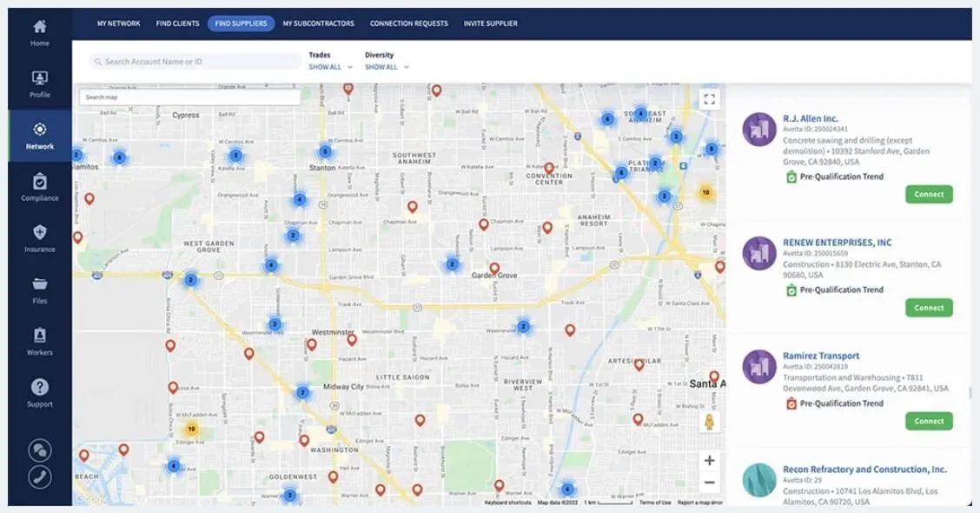Expand the Diversity Show All dropdown
The width and height of the screenshot is (980, 513).
(x=387, y=67)
